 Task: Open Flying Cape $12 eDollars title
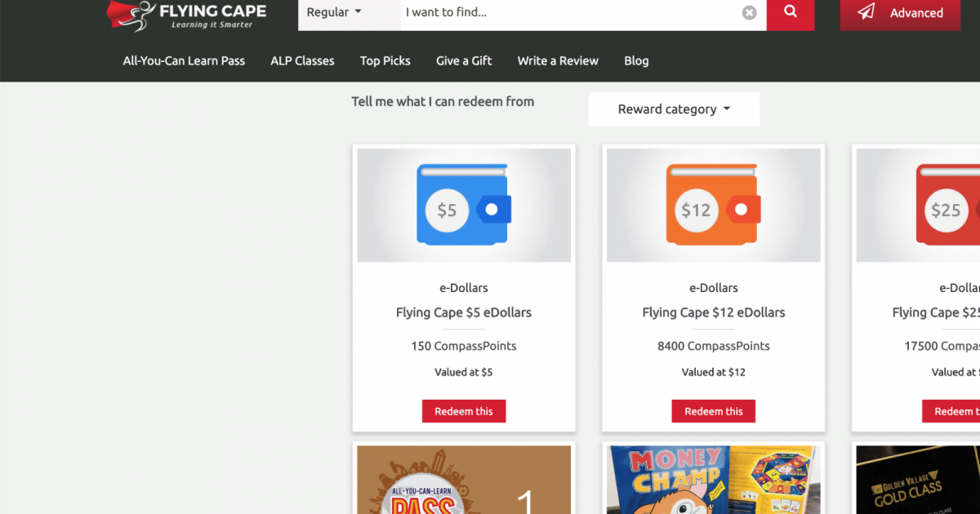[714, 312]
